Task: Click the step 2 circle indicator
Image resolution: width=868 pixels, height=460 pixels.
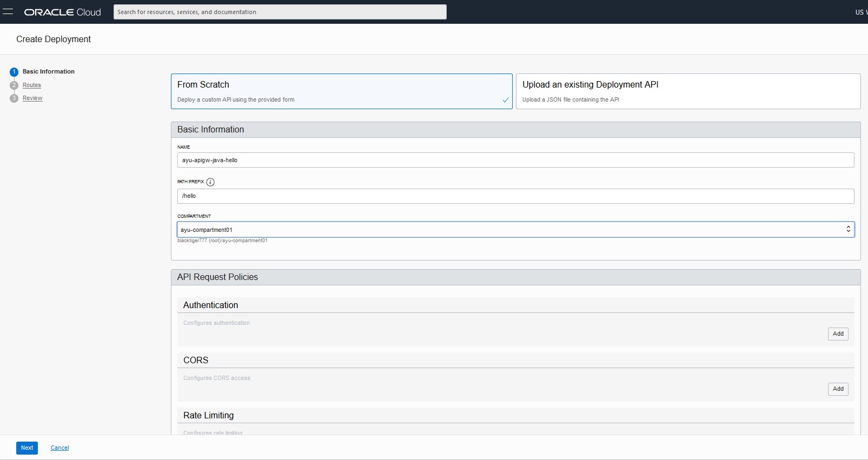Action: click(14, 85)
